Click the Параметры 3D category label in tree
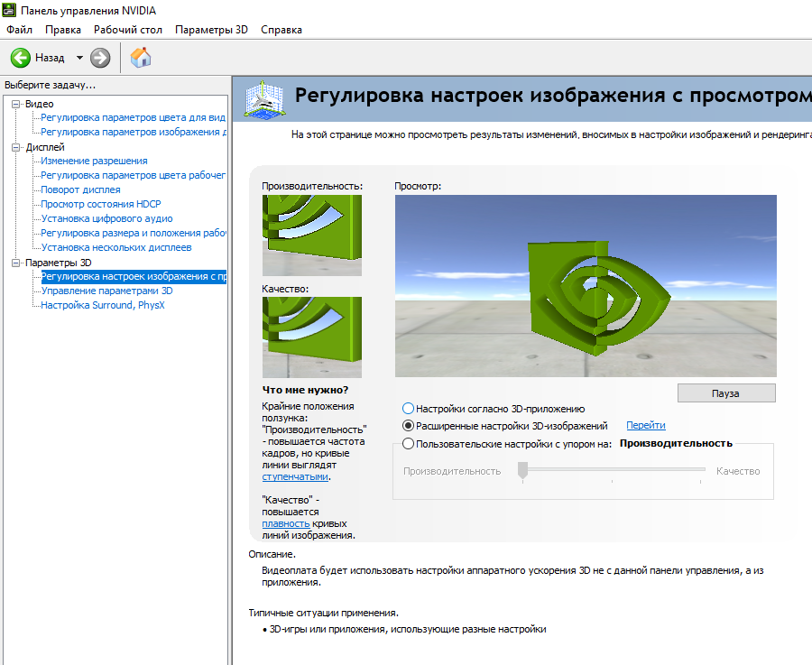The height and width of the screenshot is (665, 812). coord(58,263)
